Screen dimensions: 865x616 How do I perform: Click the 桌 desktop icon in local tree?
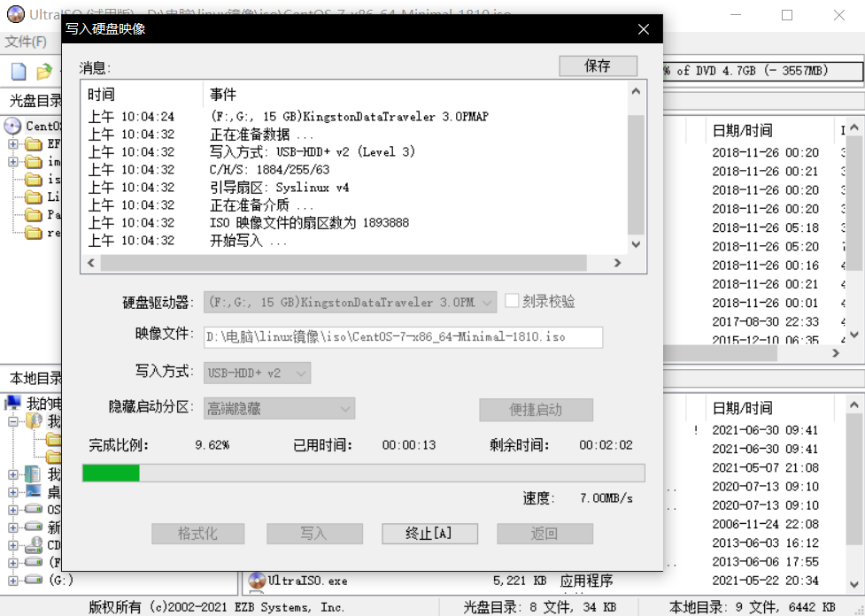tap(33, 492)
